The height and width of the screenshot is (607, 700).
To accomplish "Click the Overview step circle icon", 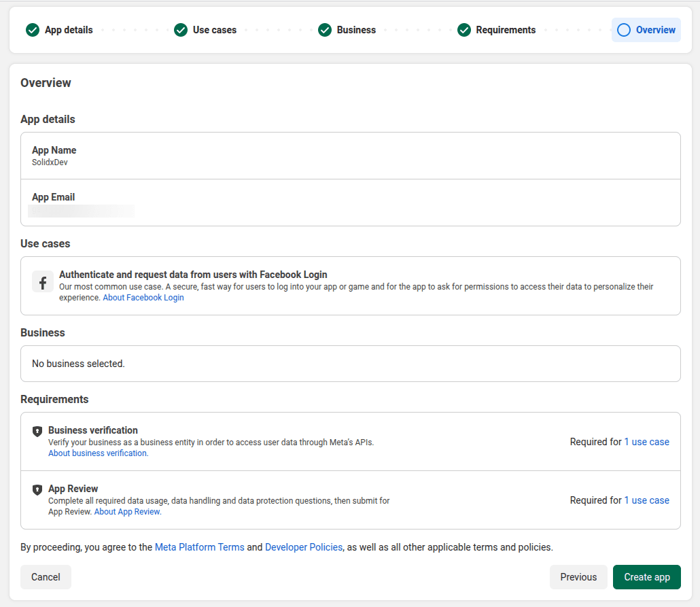I will (x=624, y=30).
